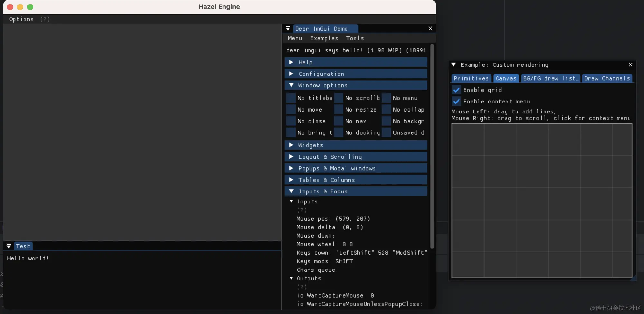Expand the Layout & Scrolling section

356,157
